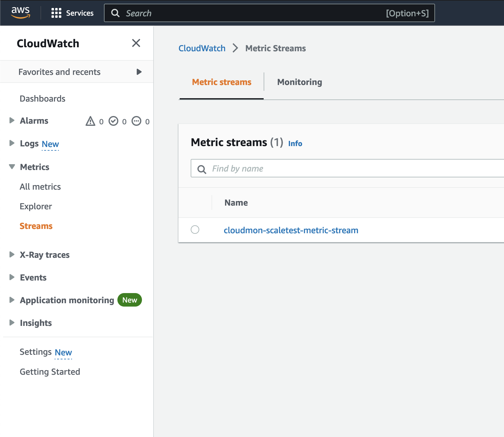Image resolution: width=504 pixels, height=437 pixels.
Task: Click the Alarms label in sidebar
Action: pyautogui.click(x=34, y=121)
